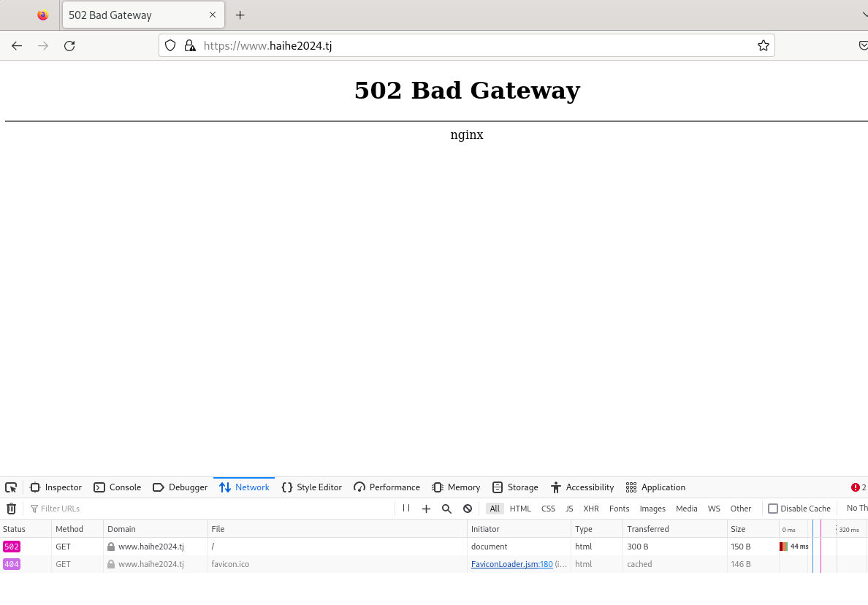868x605 pixels.
Task: Clear network log with trash icon
Action: tap(11, 508)
